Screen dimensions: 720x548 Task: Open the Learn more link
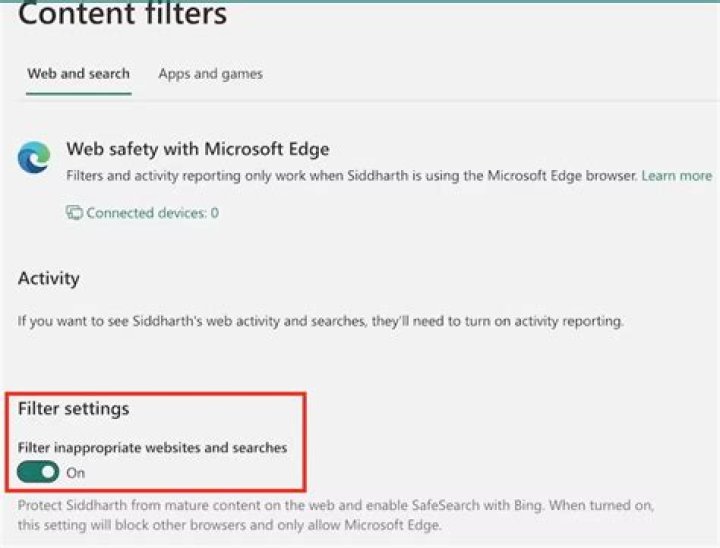676,176
